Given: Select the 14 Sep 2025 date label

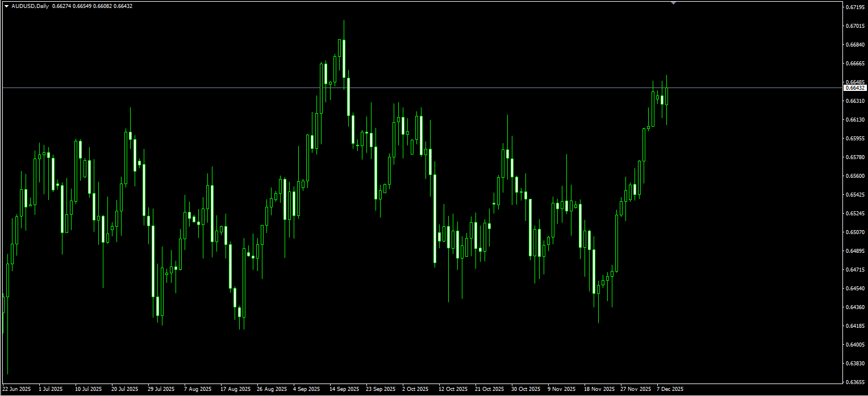Looking at the screenshot, I should [344, 389].
